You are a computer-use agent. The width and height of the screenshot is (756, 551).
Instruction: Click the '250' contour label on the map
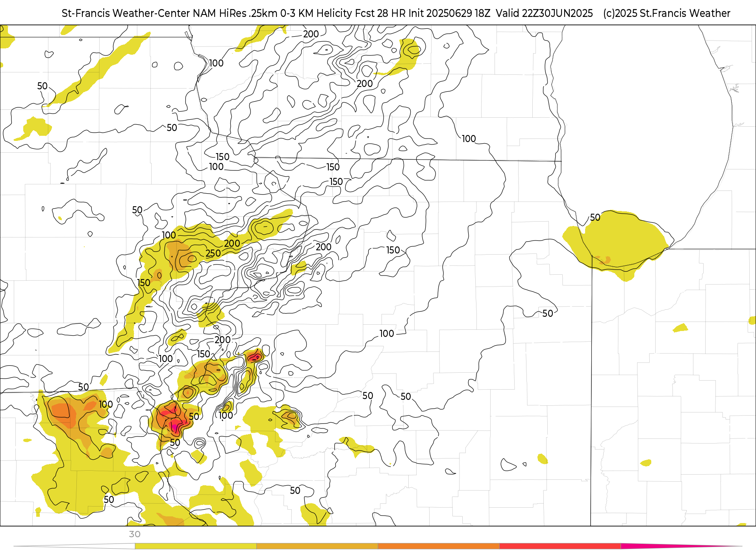pyautogui.click(x=213, y=253)
